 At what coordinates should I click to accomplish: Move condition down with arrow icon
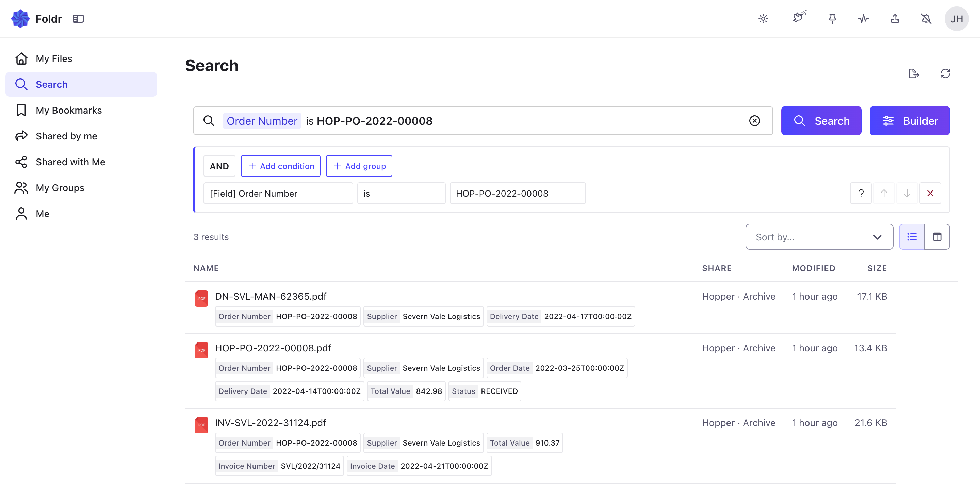907,193
